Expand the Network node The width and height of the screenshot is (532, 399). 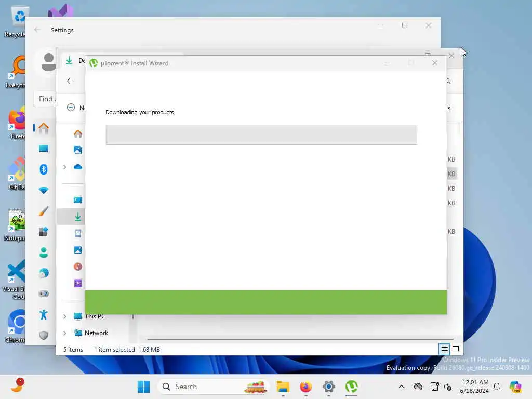click(x=64, y=333)
